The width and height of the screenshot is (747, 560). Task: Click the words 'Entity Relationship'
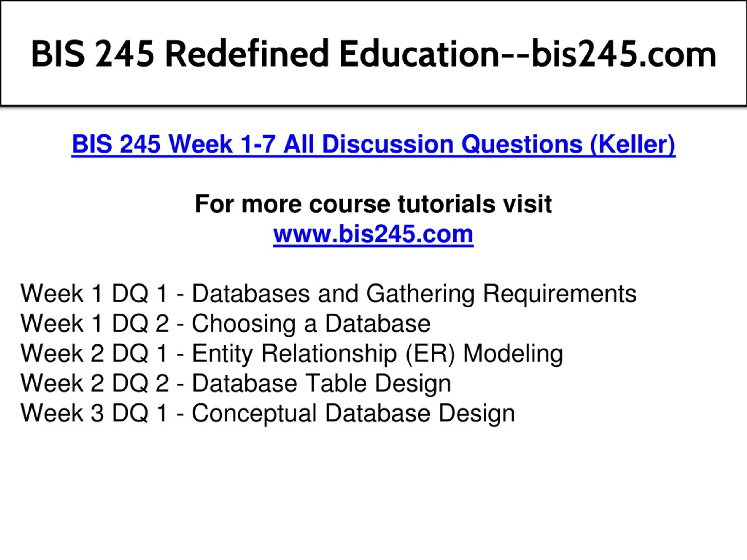(294, 353)
